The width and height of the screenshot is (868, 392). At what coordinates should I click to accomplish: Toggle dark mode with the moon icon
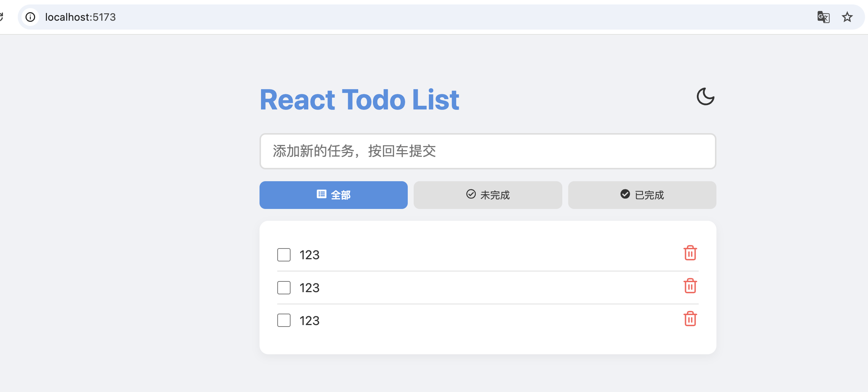[x=705, y=97]
